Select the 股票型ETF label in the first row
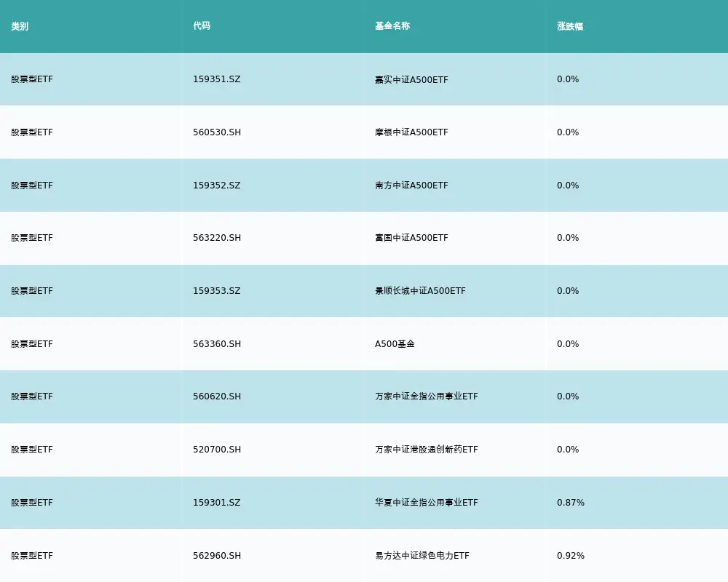This screenshot has width=728, height=582. (x=30, y=79)
